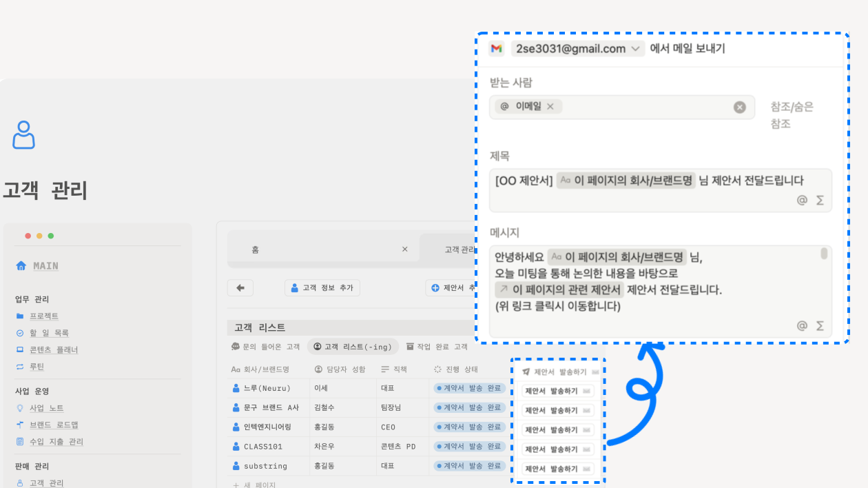Image resolution: width=868 pixels, height=488 pixels.
Task: Remove the 이메일 recipient tag
Action: tap(550, 107)
